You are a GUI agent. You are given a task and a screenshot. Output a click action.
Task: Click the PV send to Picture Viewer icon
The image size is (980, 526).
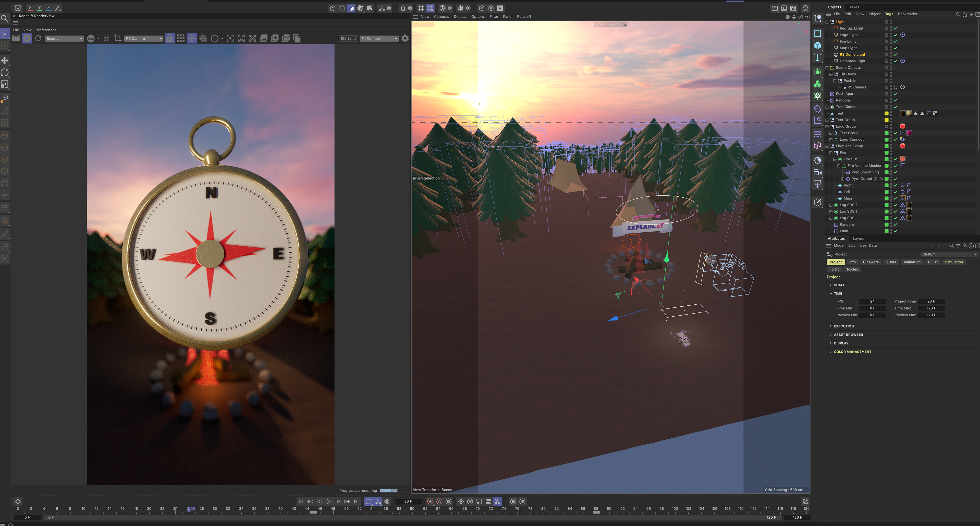(x=286, y=39)
